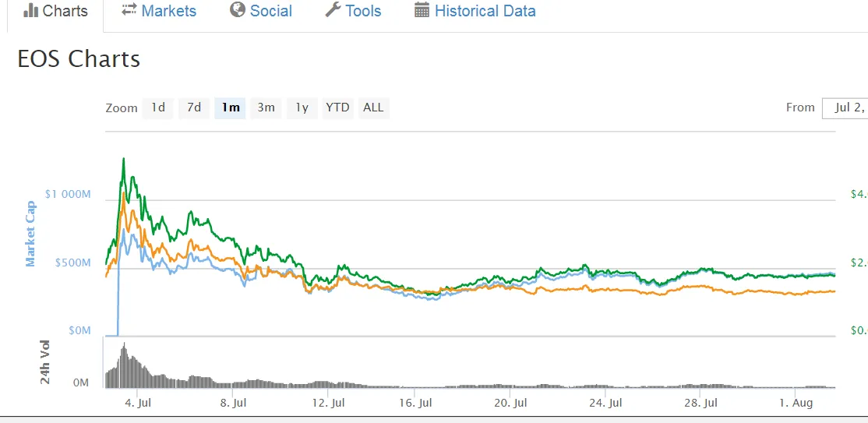This screenshot has height=423, width=868.
Task: Click the EOS Charts heading
Action: click(79, 58)
